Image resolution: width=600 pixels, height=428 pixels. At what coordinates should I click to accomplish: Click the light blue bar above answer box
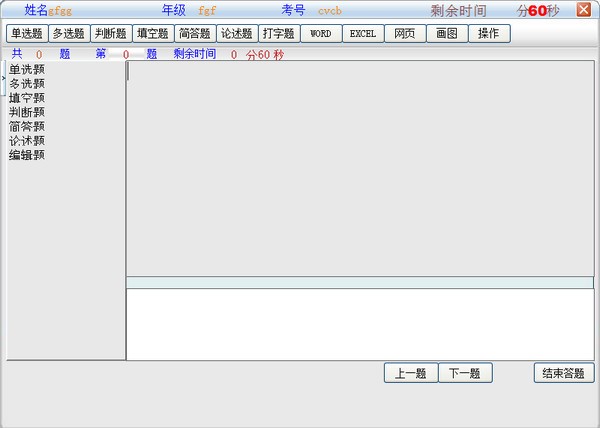[x=360, y=283]
